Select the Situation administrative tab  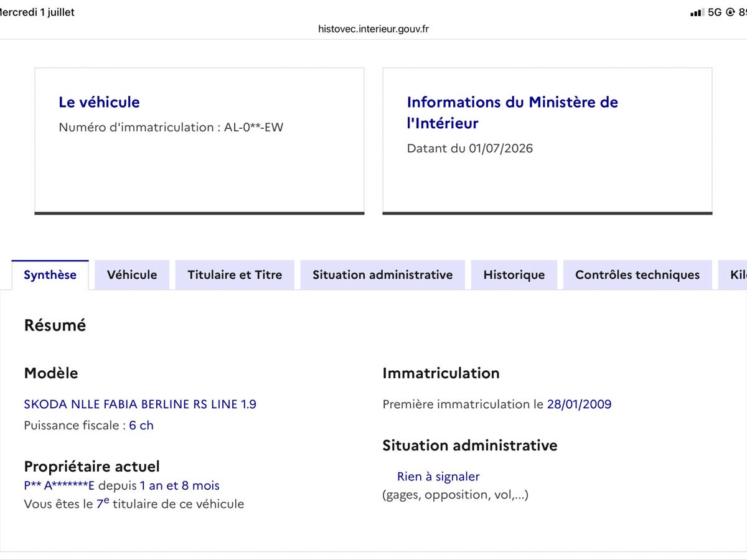[383, 274]
